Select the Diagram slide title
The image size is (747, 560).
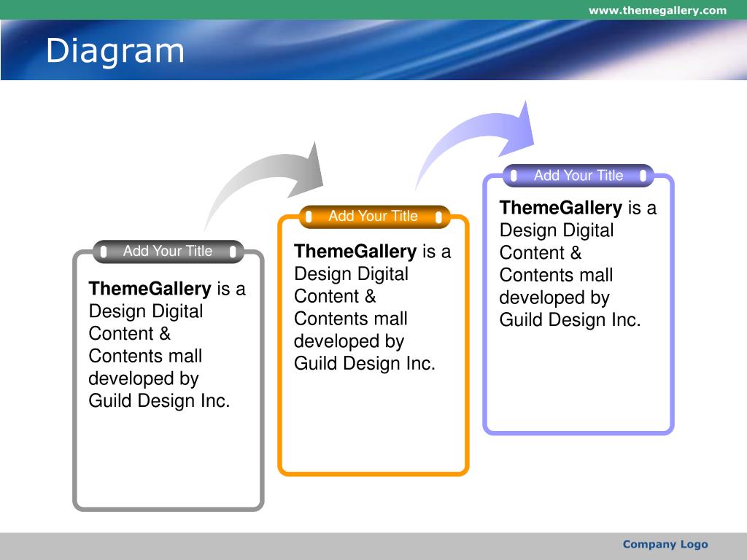pyautogui.click(x=115, y=51)
